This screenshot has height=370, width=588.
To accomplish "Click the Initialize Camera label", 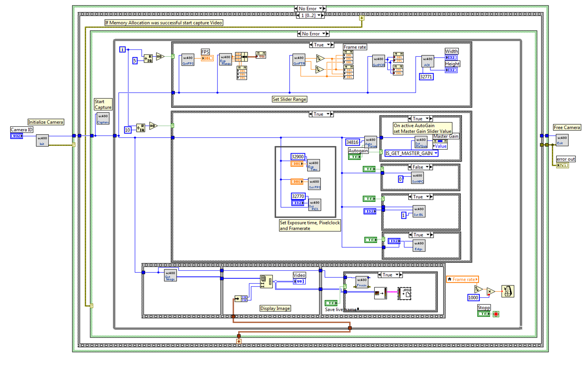I will coord(45,122).
